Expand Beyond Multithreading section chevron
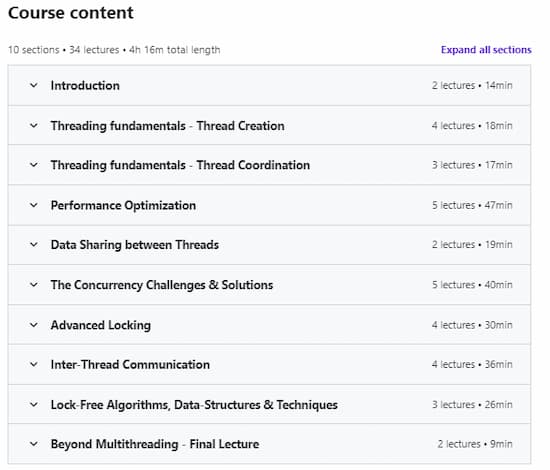The height and width of the screenshot is (470, 550). click(34, 444)
